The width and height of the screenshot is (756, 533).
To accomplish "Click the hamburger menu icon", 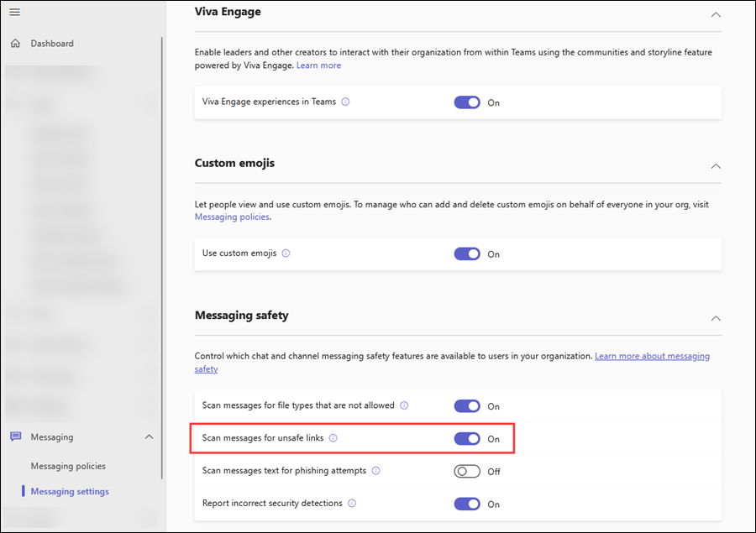I will click(14, 12).
